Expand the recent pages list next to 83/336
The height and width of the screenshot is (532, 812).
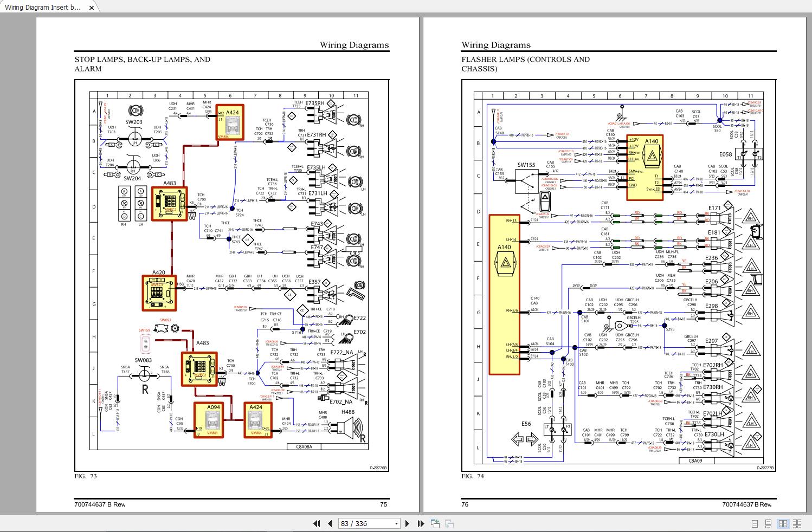click(395, 523)
